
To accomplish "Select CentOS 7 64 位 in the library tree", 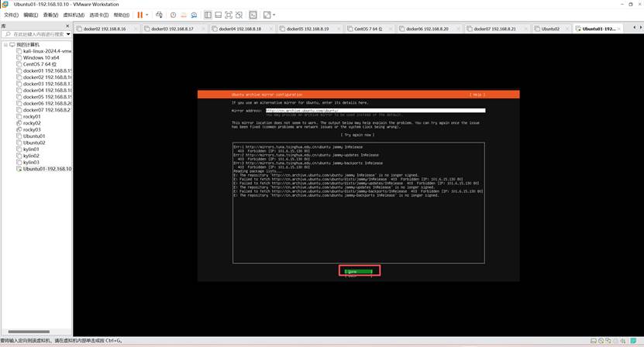I will point(36,64).
